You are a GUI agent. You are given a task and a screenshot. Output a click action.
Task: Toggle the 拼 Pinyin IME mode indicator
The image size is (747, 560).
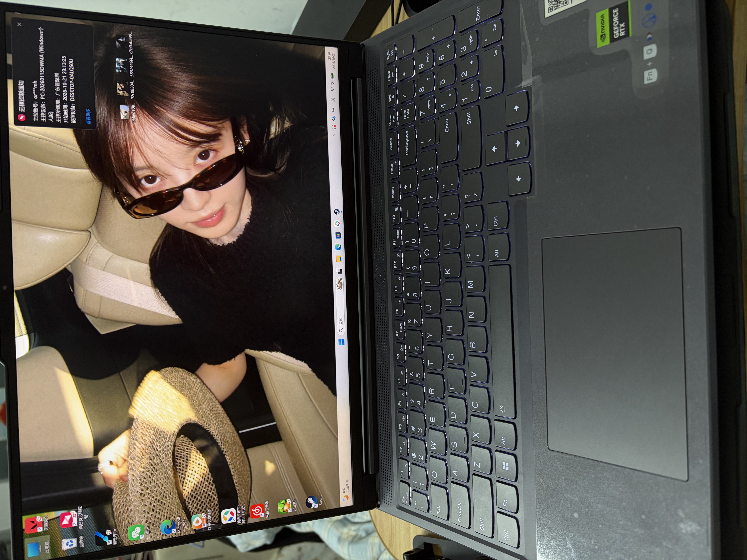(333, 100)
